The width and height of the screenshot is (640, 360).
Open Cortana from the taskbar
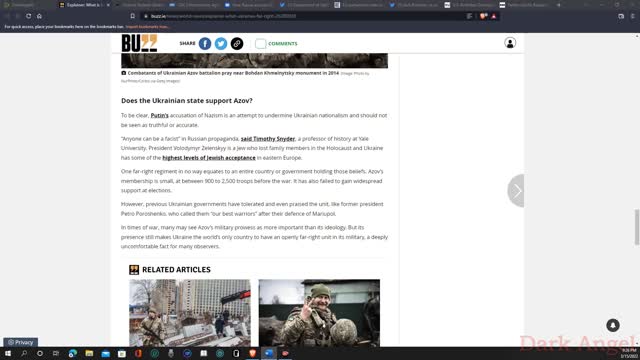[40, 353]
